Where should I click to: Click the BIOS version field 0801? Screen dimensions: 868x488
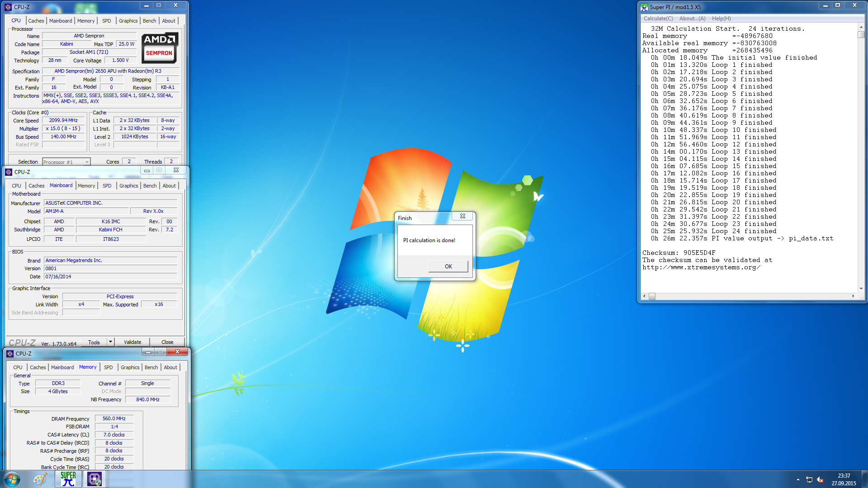(x=110, y=268)
